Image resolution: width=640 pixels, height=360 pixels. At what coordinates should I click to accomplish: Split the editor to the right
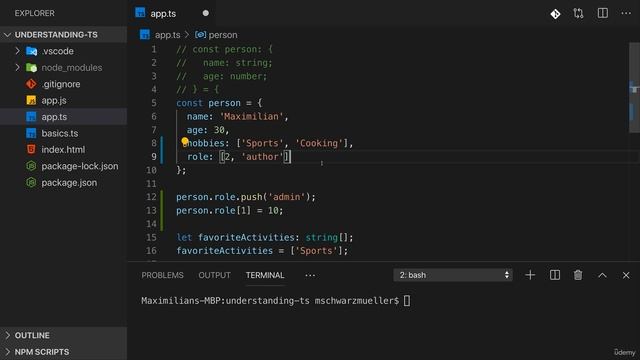pyautogui.click(x=602, y=13)
